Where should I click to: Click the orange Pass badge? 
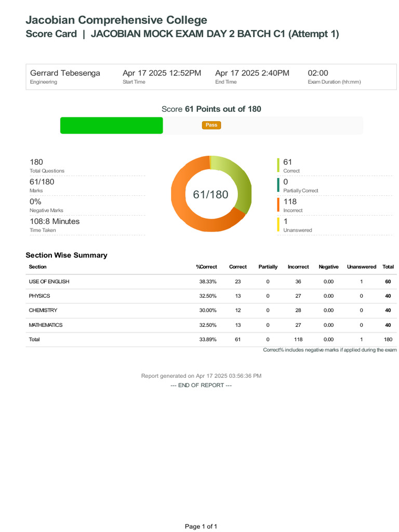click(211, 125)
